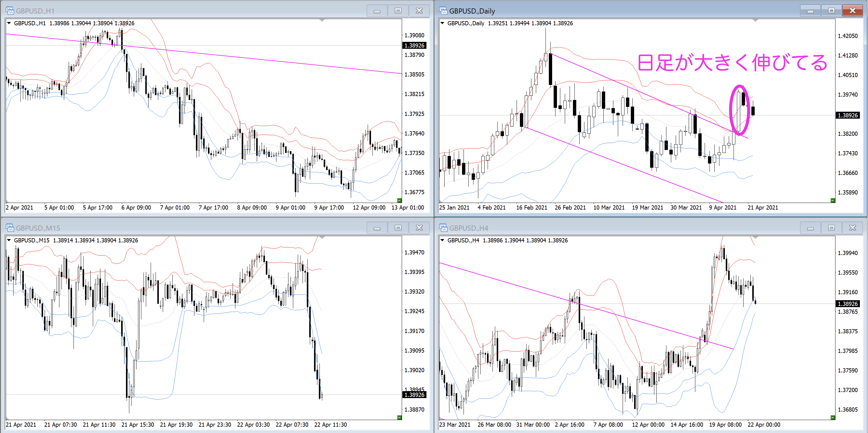Click the GBPUSD H4 window chart icon

pos(443,228)
